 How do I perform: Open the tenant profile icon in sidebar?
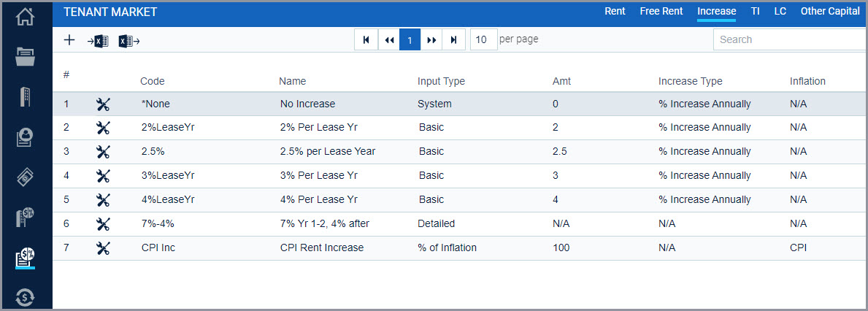point(26,138)
